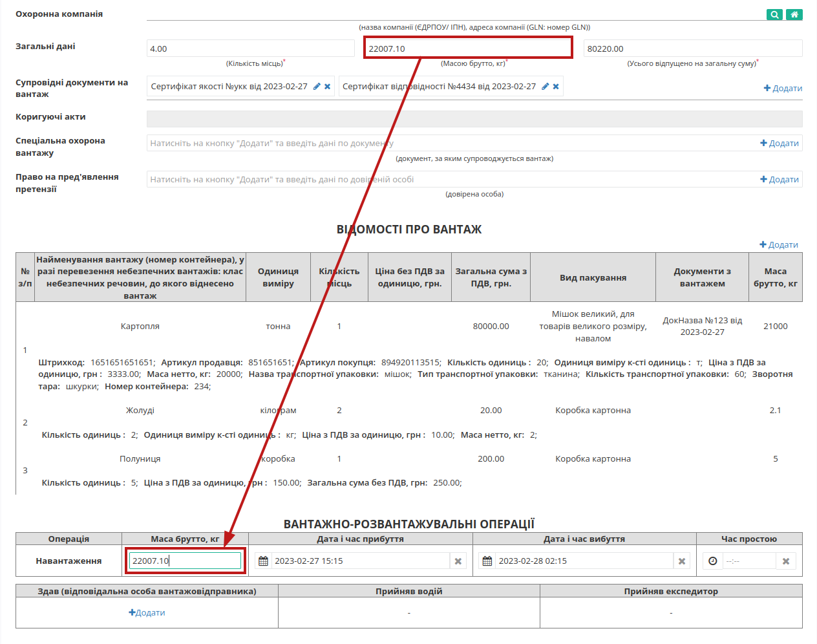Add a claims-right trusted person via Додати
The width and height of the screenshot is (817, 644).
pyautogui.click(x=780, y=180)
